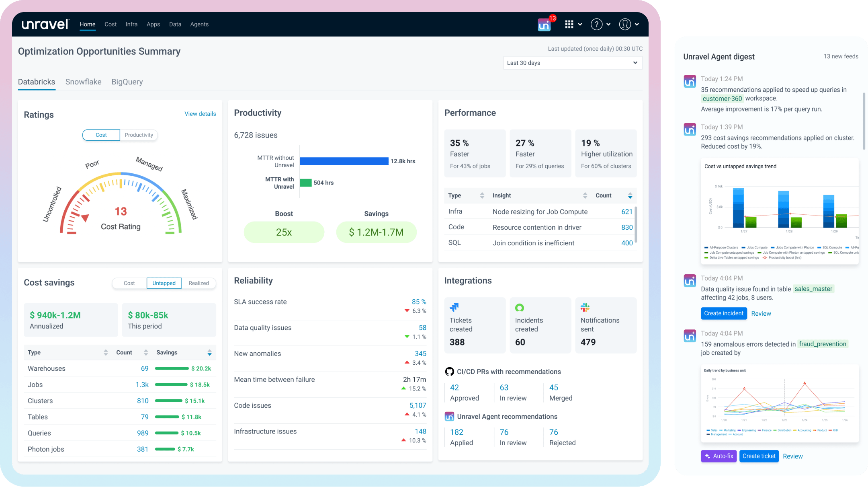
Task: Click the Create incident button
Action: [x=724, y=313]
